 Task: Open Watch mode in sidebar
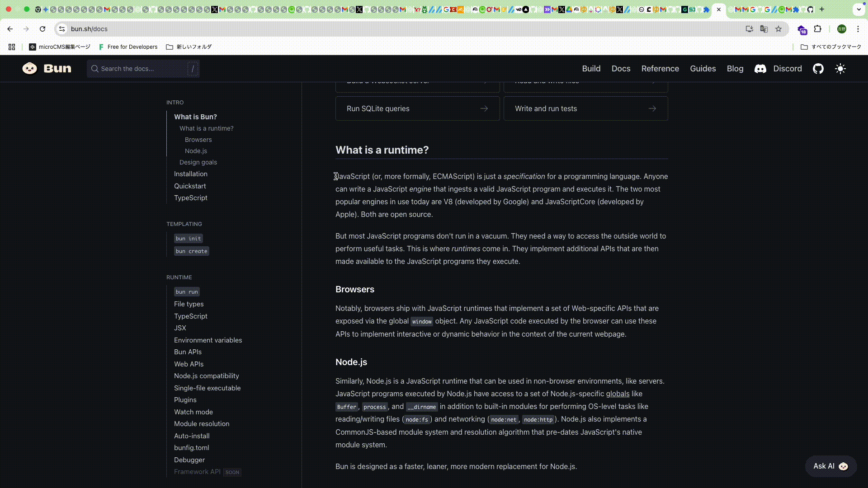pos(193,412)
